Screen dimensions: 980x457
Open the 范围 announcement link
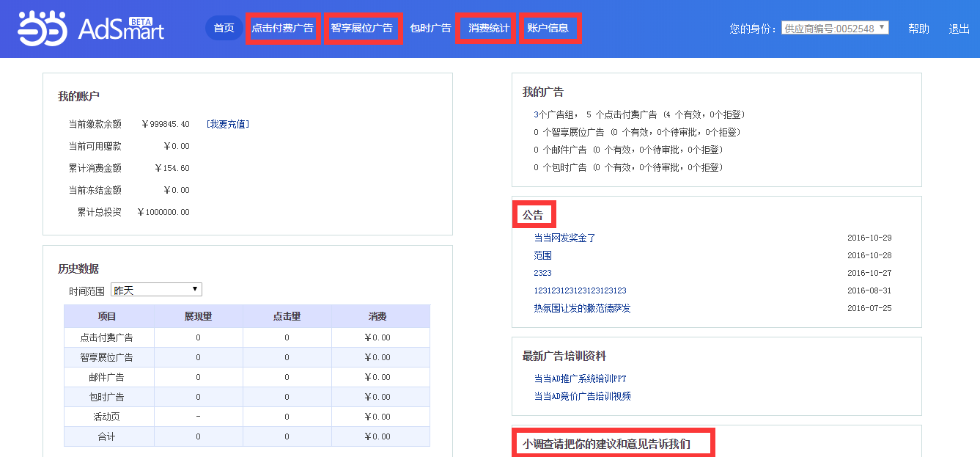pyautogui.click(x=542, y=255)
